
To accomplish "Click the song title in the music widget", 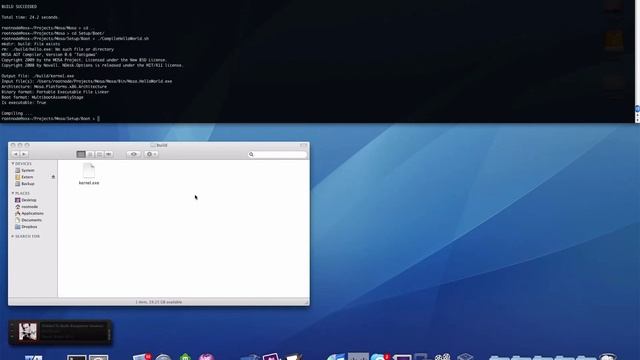I will click(x=73, y=326).
